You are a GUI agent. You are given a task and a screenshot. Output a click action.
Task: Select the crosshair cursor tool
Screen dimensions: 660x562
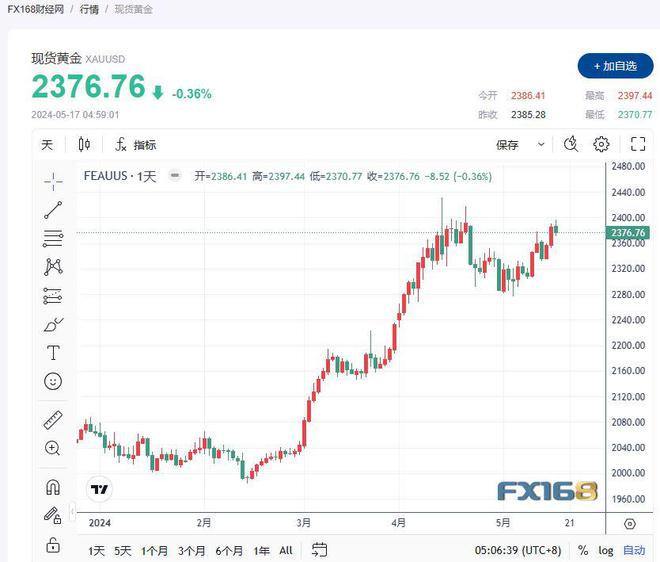[53, 181]
